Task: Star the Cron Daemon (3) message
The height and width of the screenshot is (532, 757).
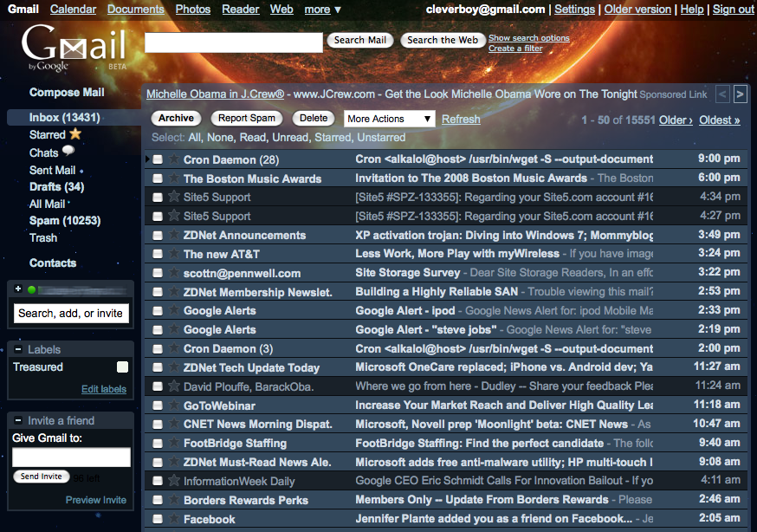Action: click(x=174, y=348)
